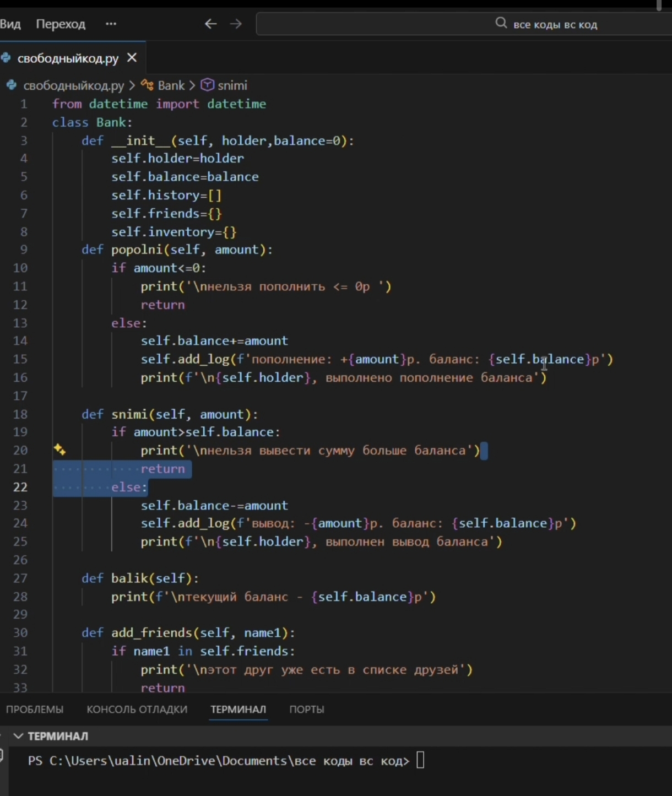Switch to the КОНСОЛЬ ОТЛАДКИ panel tab
The image size is (672, 796).
[x=137, y=710]
